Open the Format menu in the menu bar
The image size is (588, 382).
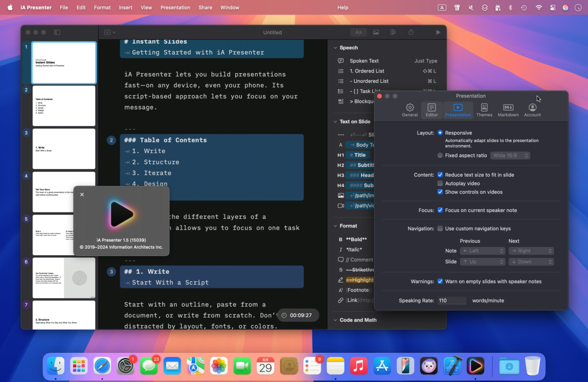(x=102, y=7)
